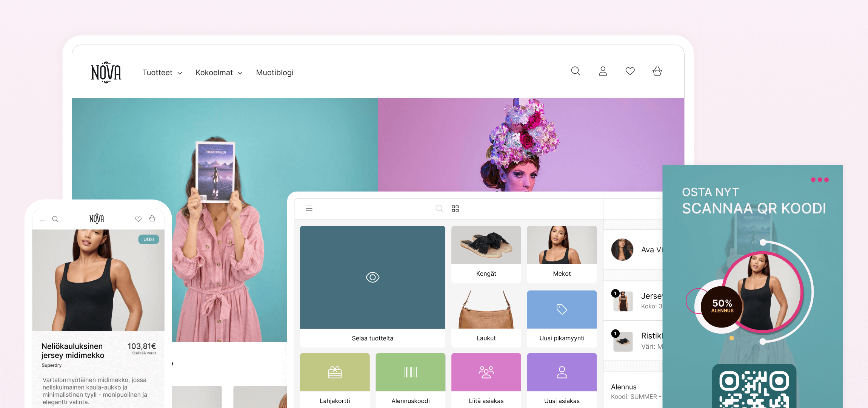Click the Alennus discount row
This screenshot has height=408, width=868.
[x=633, y=391]
